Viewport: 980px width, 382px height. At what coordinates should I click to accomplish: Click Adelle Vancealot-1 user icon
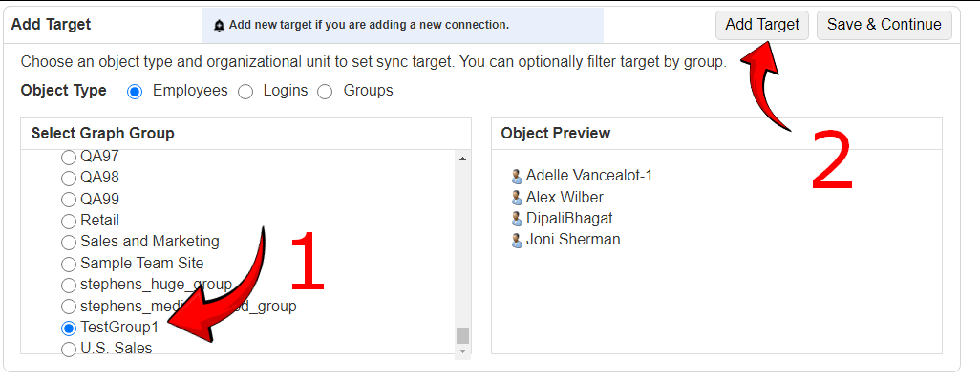pos(516,177)
